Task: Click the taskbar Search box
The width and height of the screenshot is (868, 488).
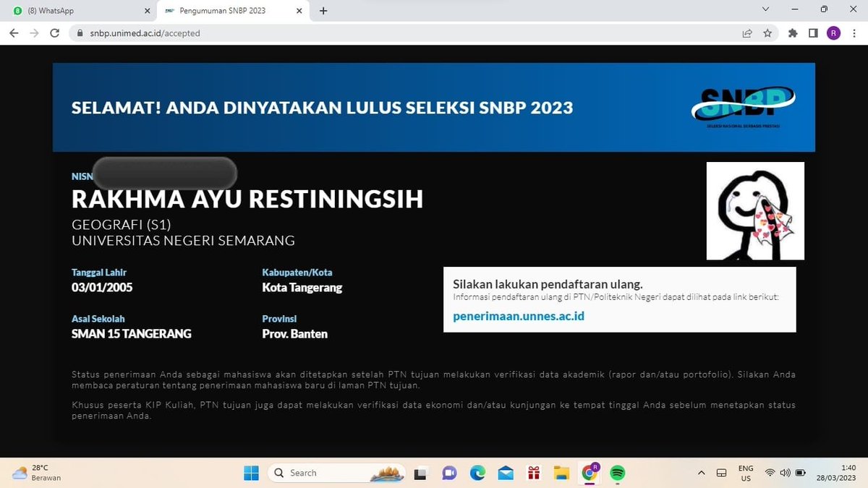Action: [337, 473]
